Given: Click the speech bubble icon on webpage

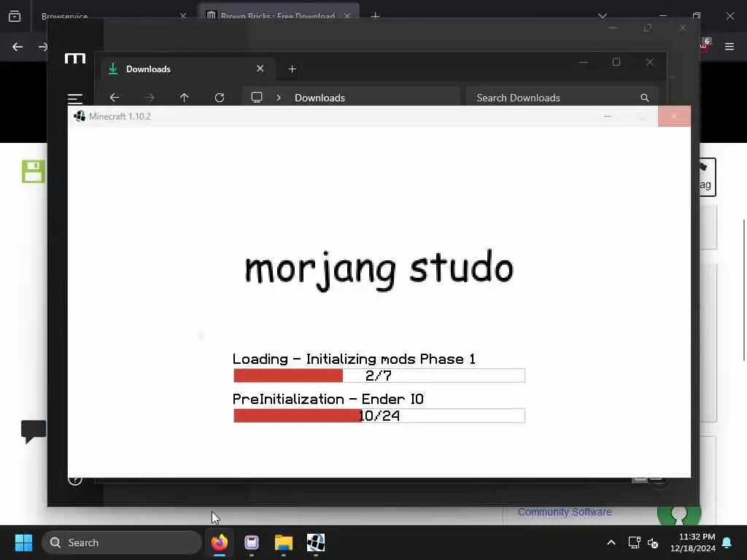Looking at the screenshot, I should coord(34,432).
